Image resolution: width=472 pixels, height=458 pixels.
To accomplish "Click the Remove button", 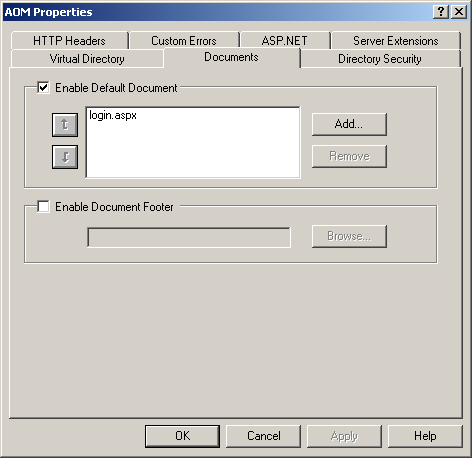I will pyautogui.click(x=349, y=156).
